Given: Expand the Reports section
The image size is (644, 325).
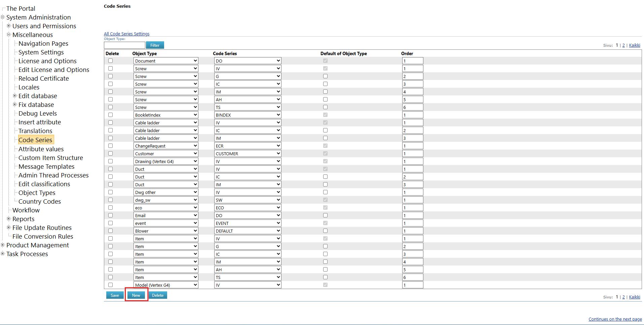Looking at the screenshot, I should 8,219.
